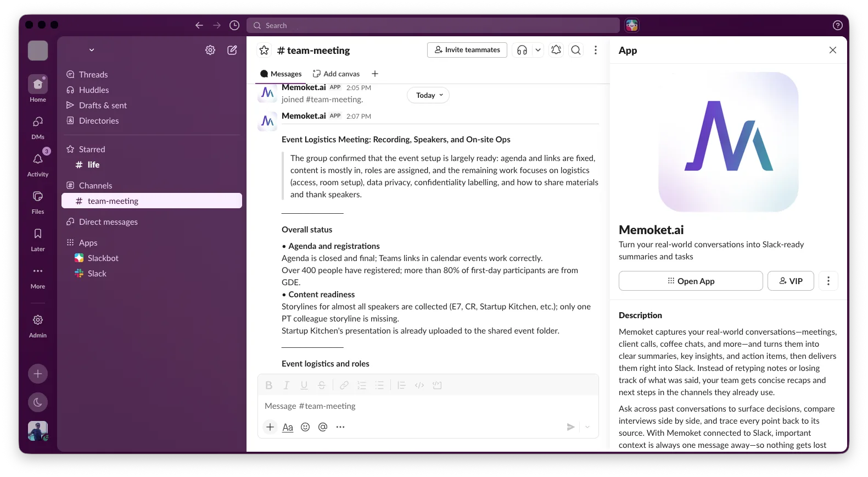Go to Home in the sidebar
Viewport: 868px width, 477px height.
[x=38, y=89]
